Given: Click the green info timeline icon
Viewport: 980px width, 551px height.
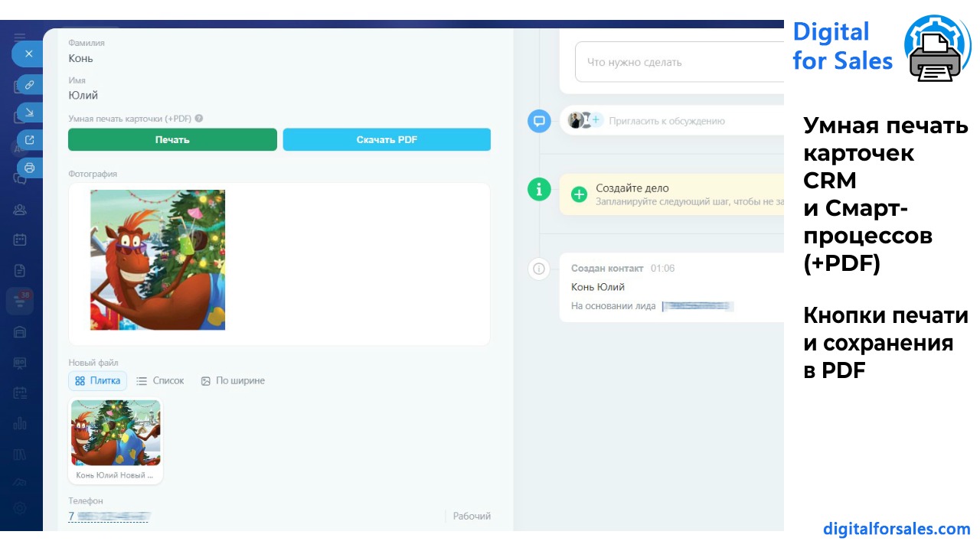Looking at the screenshot, I should click(539, 188).
